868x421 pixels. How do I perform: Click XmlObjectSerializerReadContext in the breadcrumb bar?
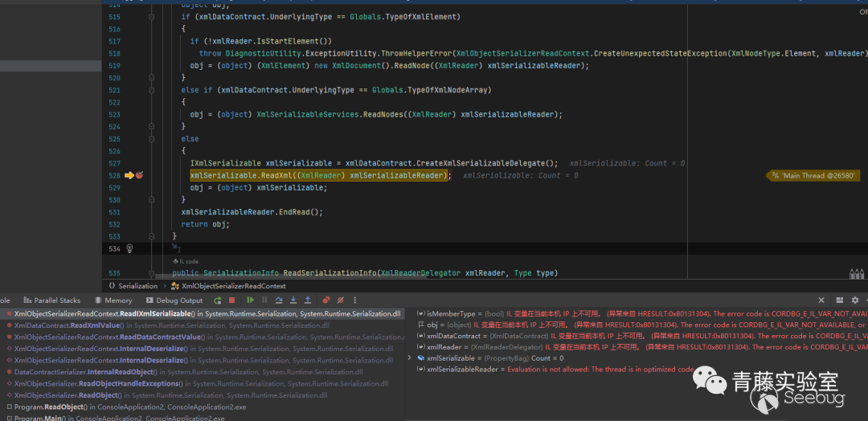click(233, 285)
